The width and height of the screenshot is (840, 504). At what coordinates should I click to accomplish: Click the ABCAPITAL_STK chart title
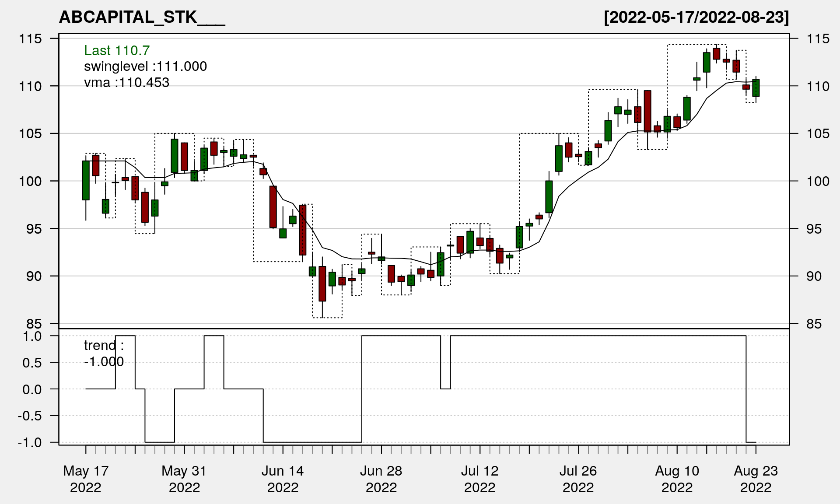coord(142,17)
